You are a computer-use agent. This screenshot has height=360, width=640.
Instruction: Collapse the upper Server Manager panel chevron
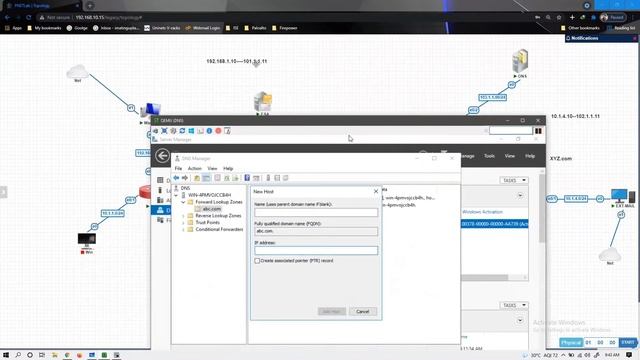[x=520, y=196]
